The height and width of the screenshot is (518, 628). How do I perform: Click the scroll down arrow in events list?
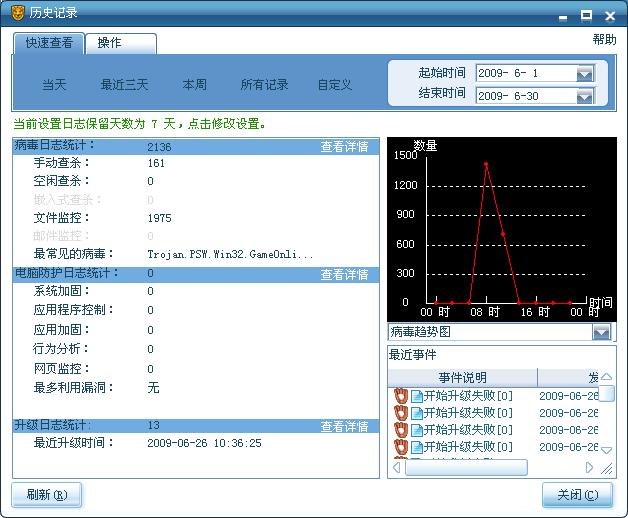point(607,450)
